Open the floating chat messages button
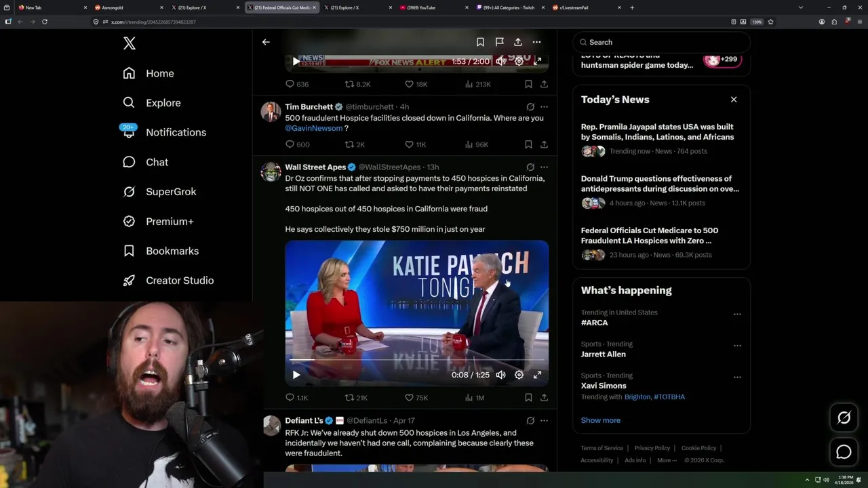 point(844,452)
